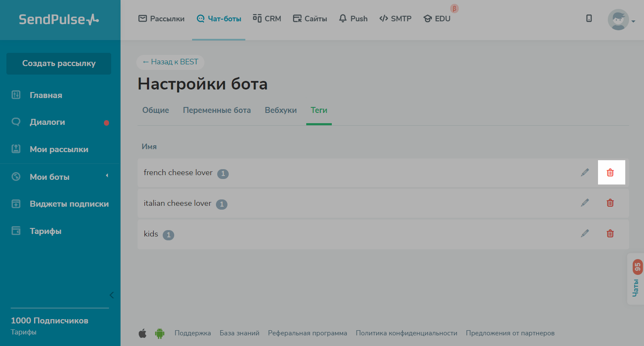Open the user avatar dropdown menu
Screen dimensions: 644x346
point(621,20)
